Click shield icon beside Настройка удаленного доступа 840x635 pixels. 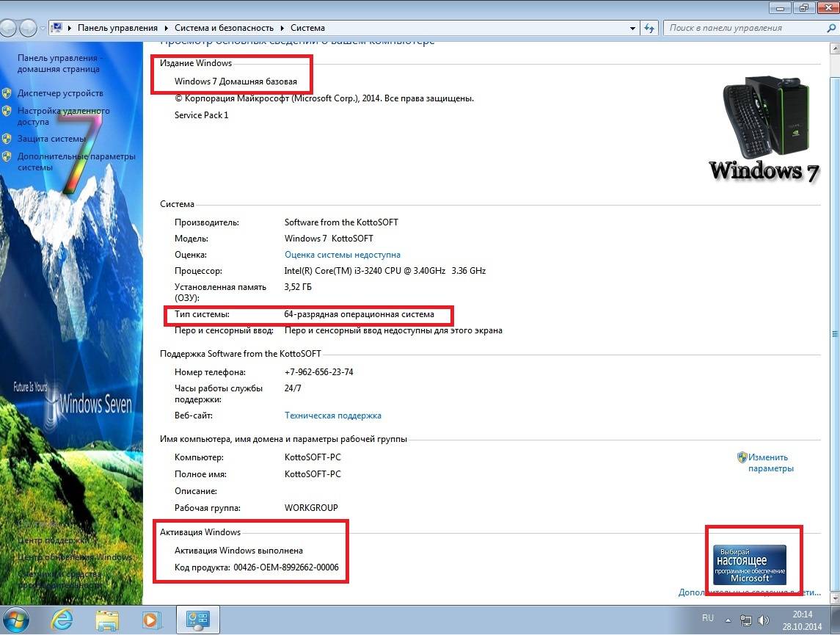(x=7, y=111)
